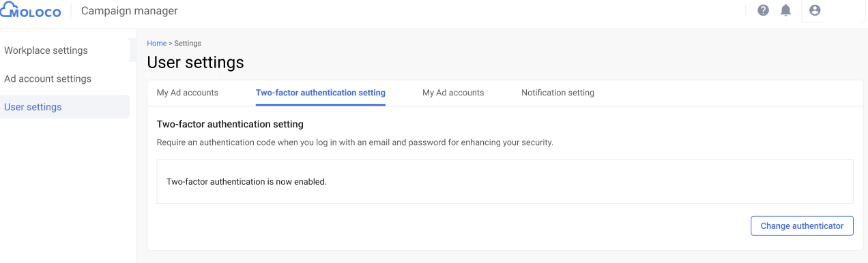The image size is (868, 263).
Task: Click the two-factor now enabled status message
Action: point(246,182)
